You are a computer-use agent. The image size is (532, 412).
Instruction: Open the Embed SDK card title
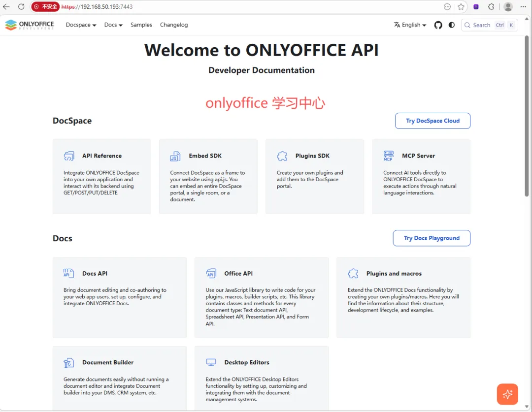pos(205,156)
